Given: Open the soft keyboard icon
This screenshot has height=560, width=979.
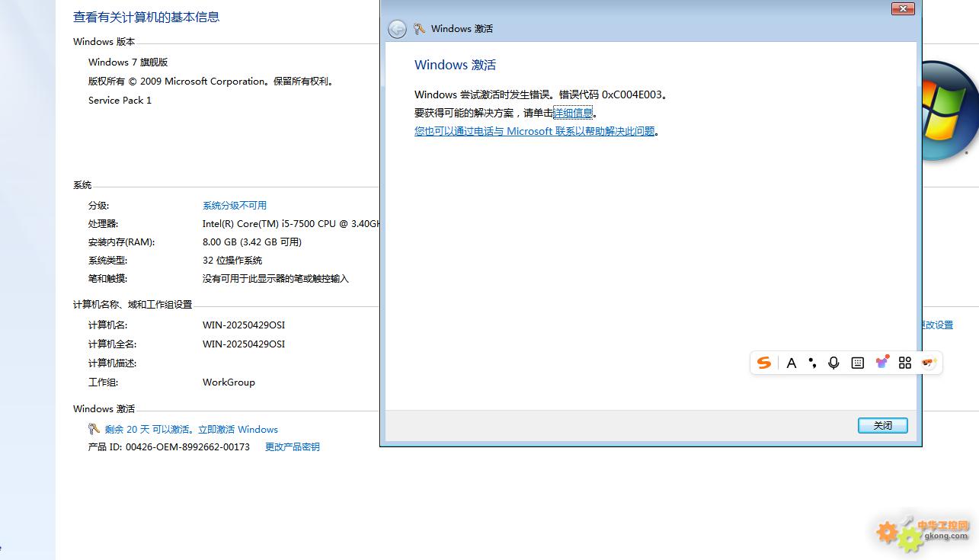Looking at the screenshot, I should click(x=857, y=363).
